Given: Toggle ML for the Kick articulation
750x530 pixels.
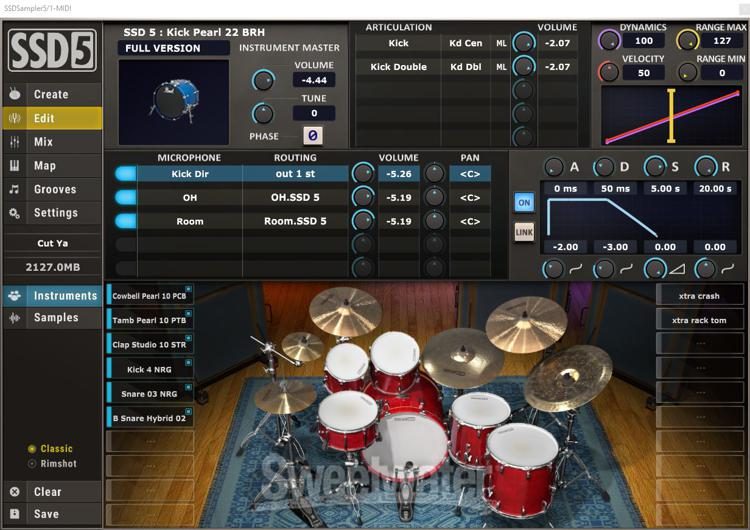Looking at the screenshot, I should (501, 43).
